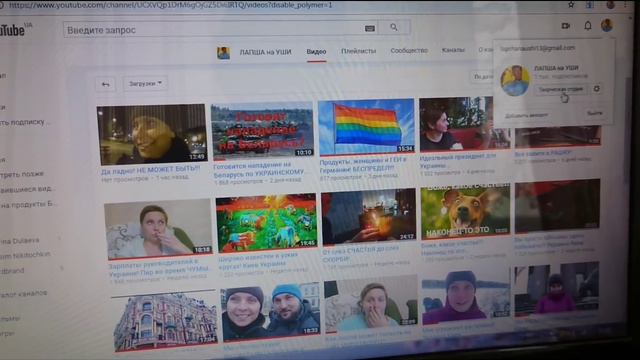This screenshot has height=360, width=640.
Task: Click the ЛАПША на УШИ channel avatar
Action: click(223, 53)
